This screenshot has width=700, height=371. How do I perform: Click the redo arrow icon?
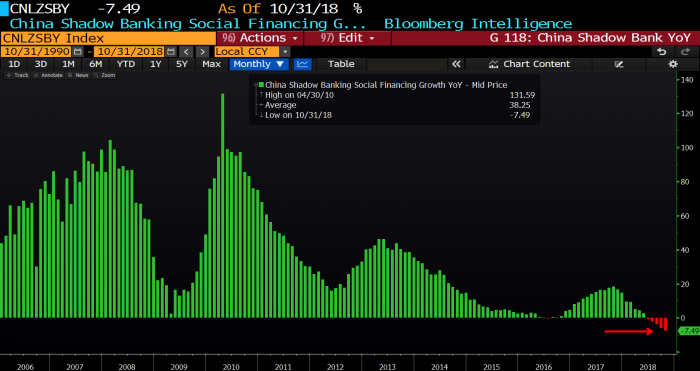[685, 52]
